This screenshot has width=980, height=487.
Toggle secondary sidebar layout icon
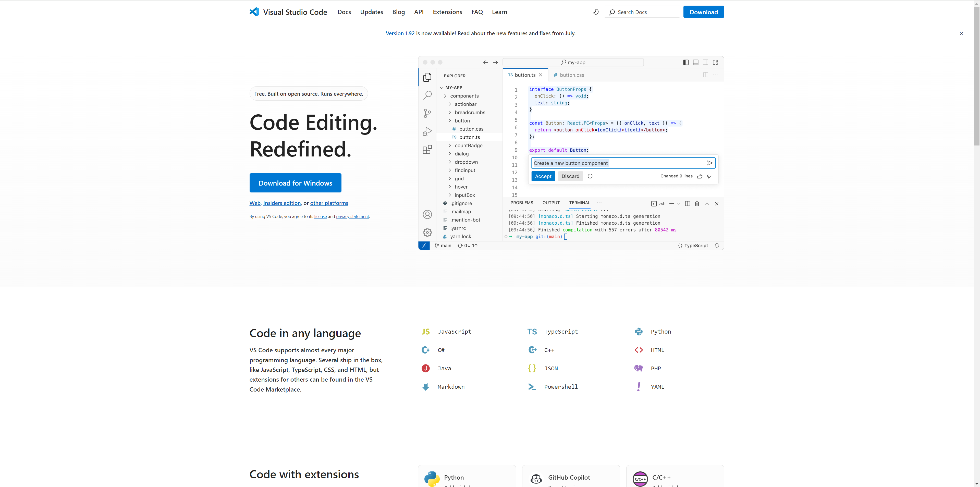coord(705,62)
